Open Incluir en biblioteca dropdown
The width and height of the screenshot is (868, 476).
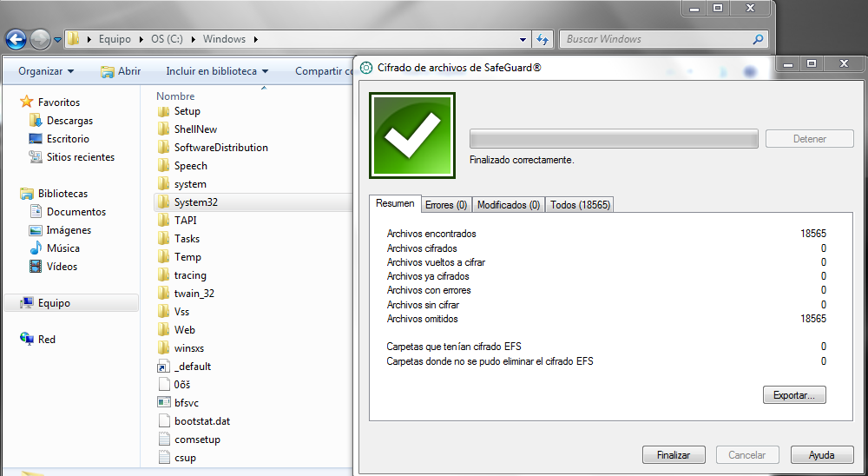217,71
